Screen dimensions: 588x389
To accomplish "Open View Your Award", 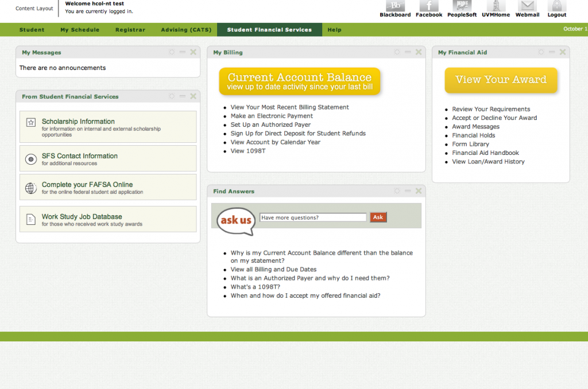I will click(501, 80).
